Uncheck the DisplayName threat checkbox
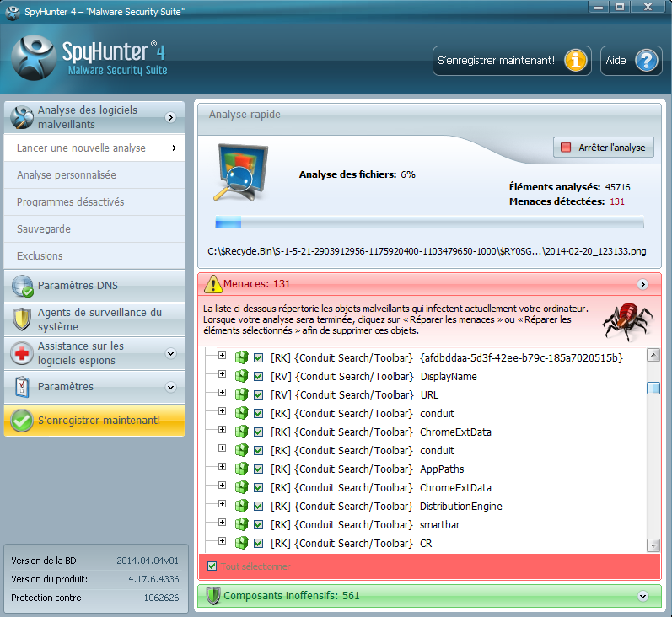672x617 pixels. (x=259, y=377)
